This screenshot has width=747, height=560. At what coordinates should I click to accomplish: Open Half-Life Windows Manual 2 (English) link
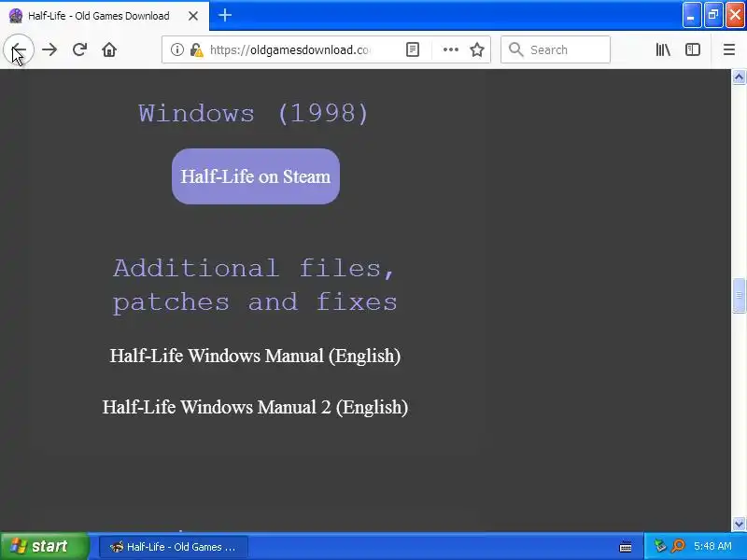click(x=255, y=407)
